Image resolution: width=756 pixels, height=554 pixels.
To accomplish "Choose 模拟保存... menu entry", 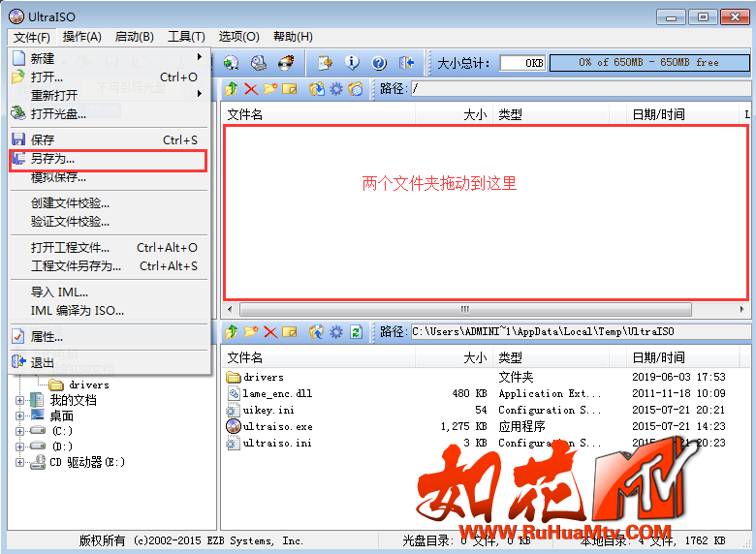I will tap(109, 177).
